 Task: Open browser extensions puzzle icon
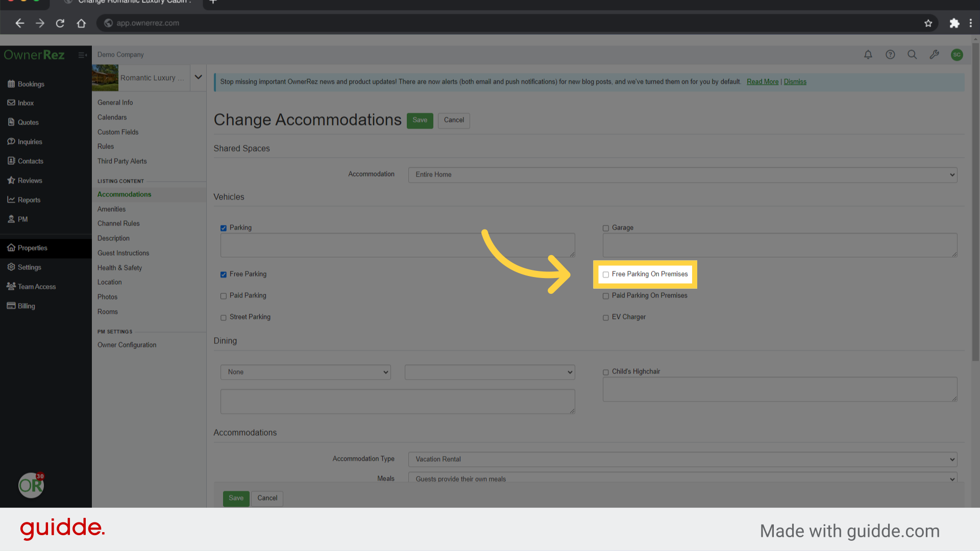954,23
